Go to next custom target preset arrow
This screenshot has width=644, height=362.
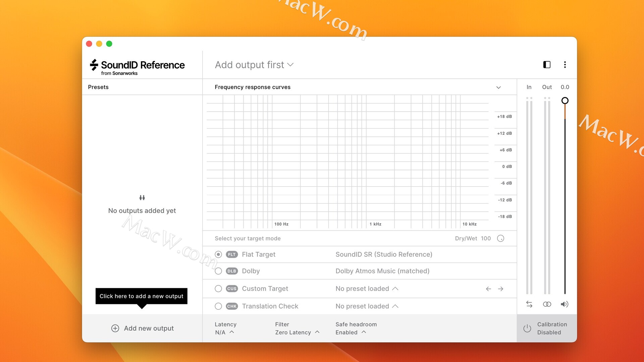[x=500, y=289]
